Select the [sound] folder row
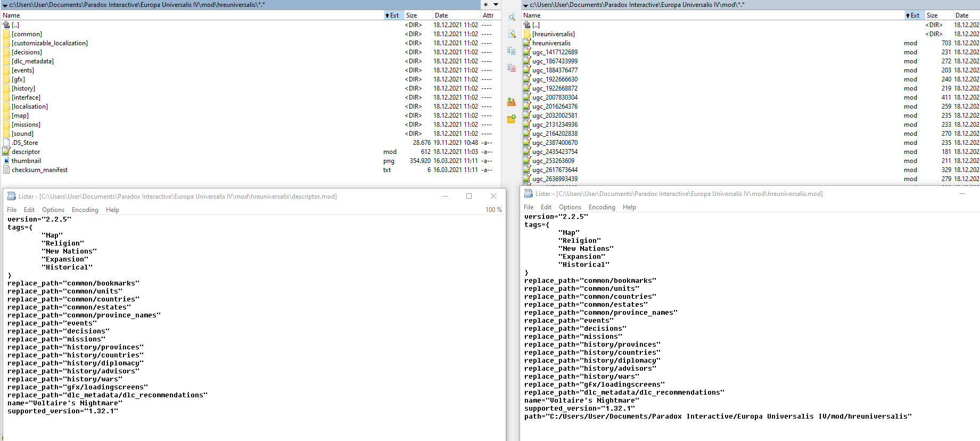The width and height of the screenshot is (980, 441). (x=250, y=134)
